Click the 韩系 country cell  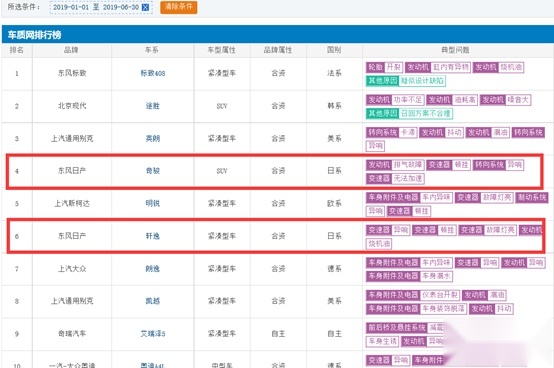(334, 106)
